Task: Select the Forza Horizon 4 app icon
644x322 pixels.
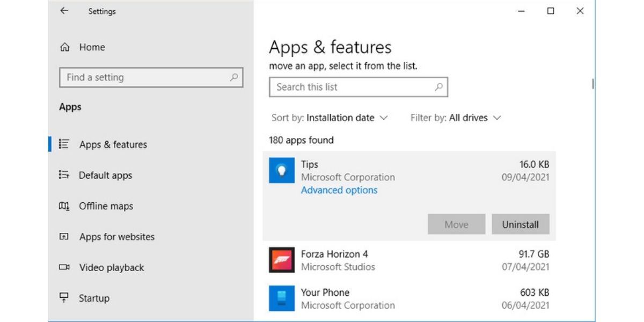Action: pyautogui.click(x=281, y=260)
